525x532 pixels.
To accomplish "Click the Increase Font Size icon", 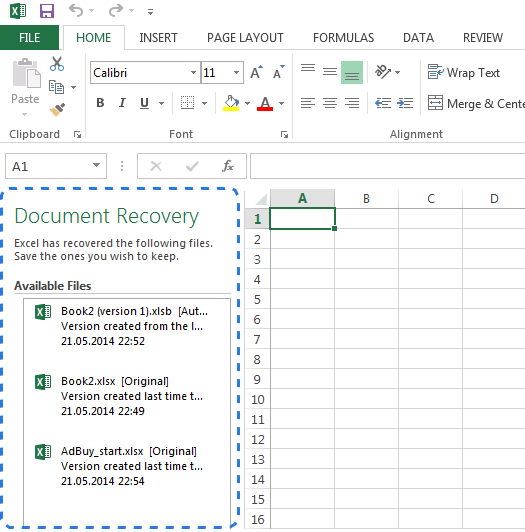I will (x=257, y=72).
